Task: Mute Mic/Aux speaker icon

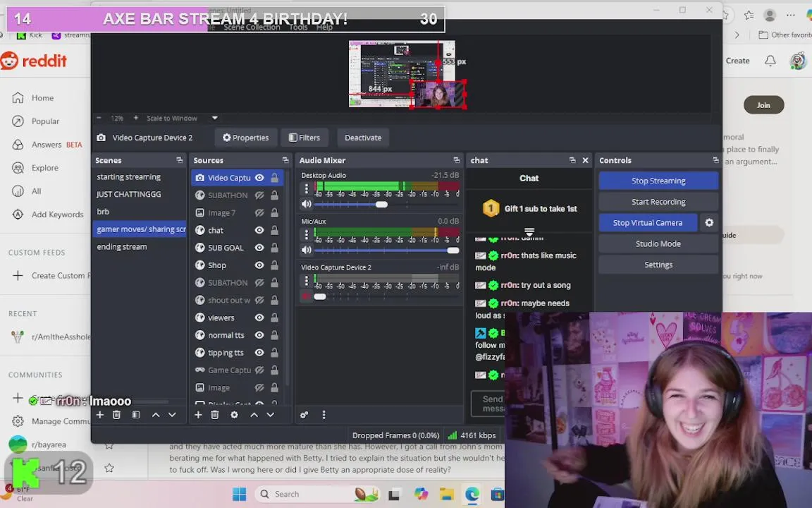Action: click(307, 250)
